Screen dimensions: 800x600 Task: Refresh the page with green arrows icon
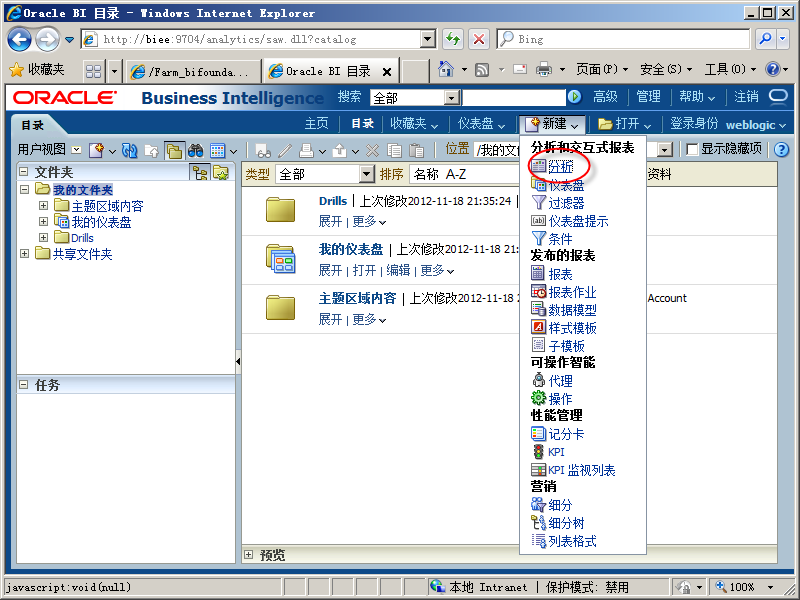tap(453, 39)
